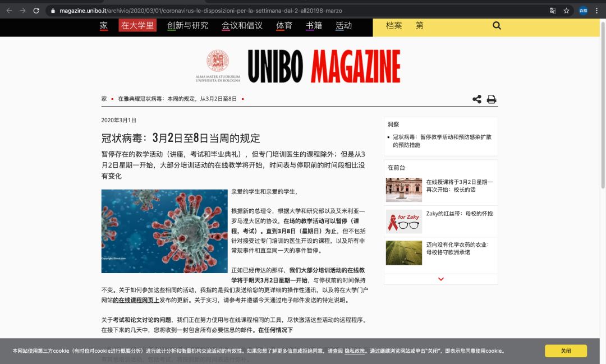Click the UNIBO MAGAZINE title logo
The height and width of the screenshot is (364, 606).
(324, 66)
